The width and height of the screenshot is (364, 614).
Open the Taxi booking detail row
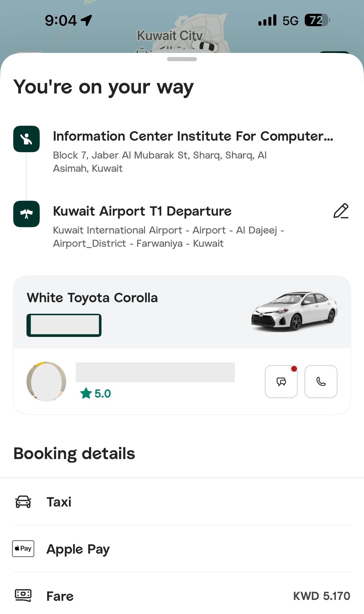point(182,502)
